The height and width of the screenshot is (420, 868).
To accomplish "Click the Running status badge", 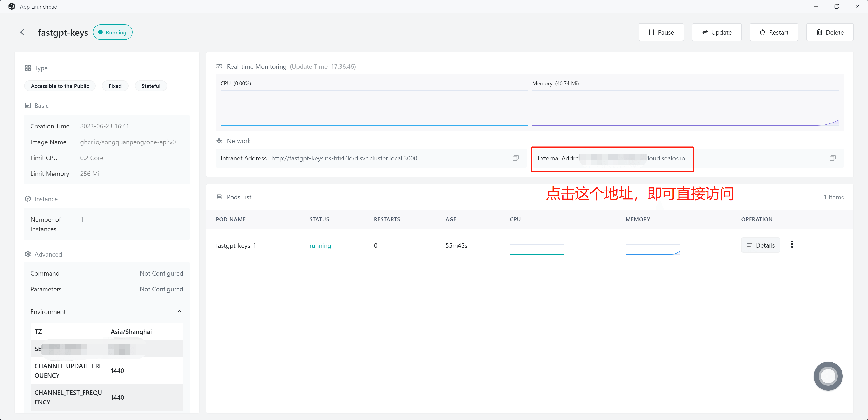I will (x=112, y=32).
